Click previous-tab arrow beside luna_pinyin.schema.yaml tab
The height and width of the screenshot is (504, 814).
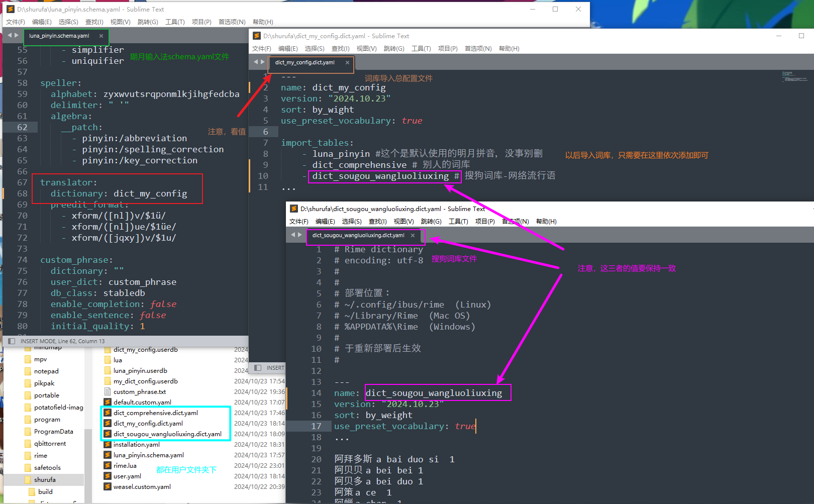pos(10,36)
